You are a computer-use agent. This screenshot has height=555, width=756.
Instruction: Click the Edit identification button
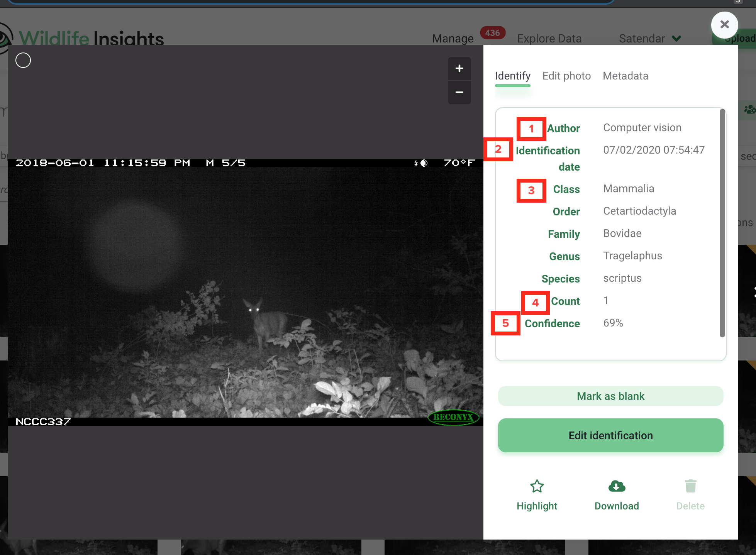click(x=610, y=435)
